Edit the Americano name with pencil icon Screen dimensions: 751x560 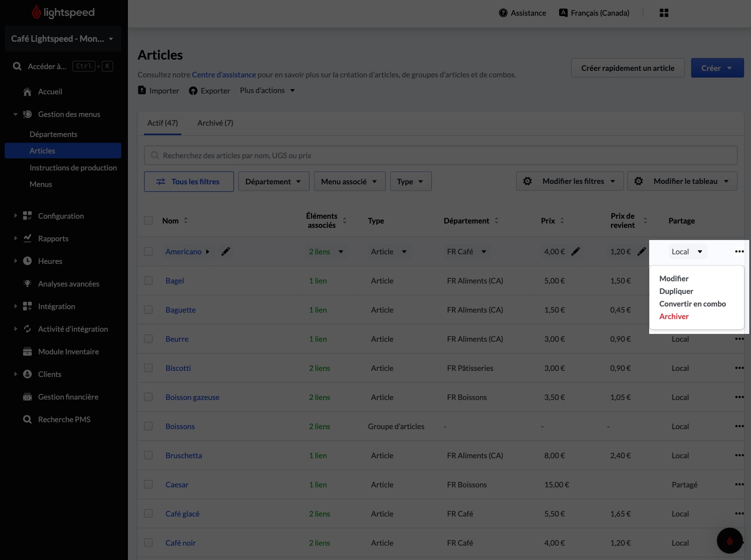click(x=225, y=251)
